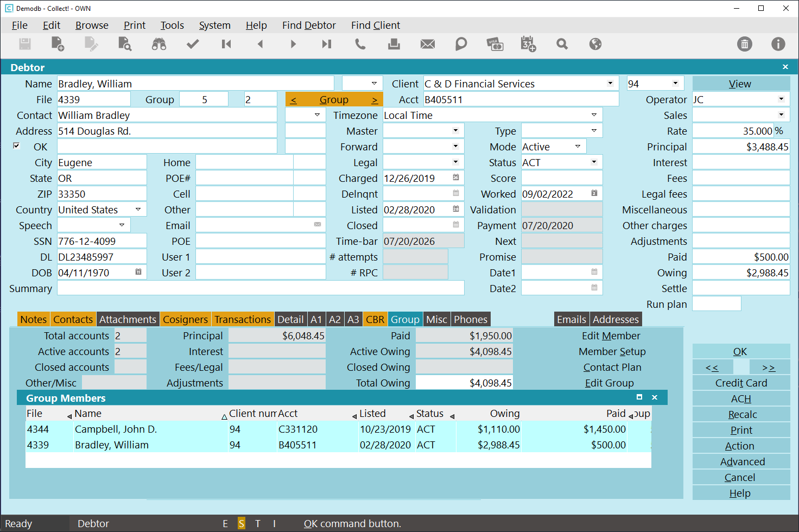Viewport: 799px width, 532px height.
Task: Click the Recalc button
Action: tap(741, 414)
